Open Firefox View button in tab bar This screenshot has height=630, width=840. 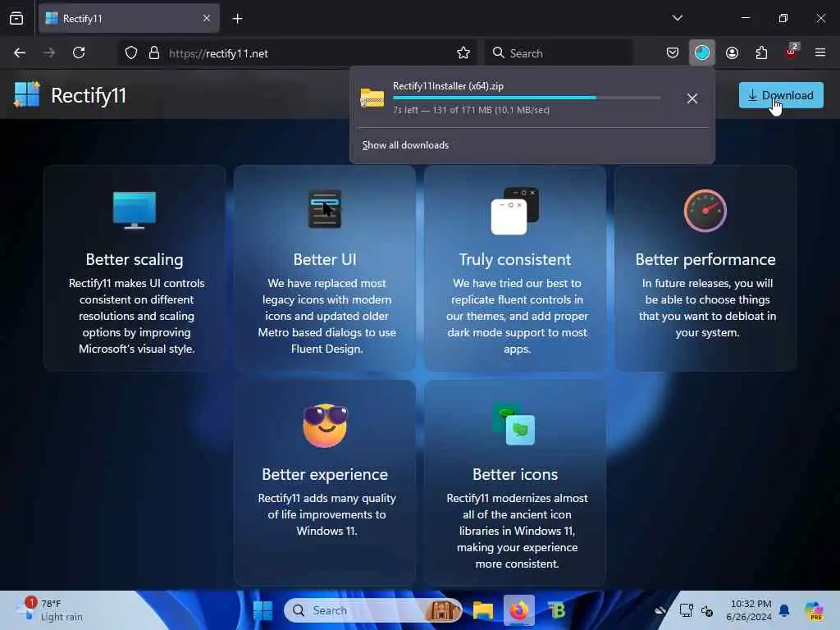pyautogui.click(x=16, y=19)
